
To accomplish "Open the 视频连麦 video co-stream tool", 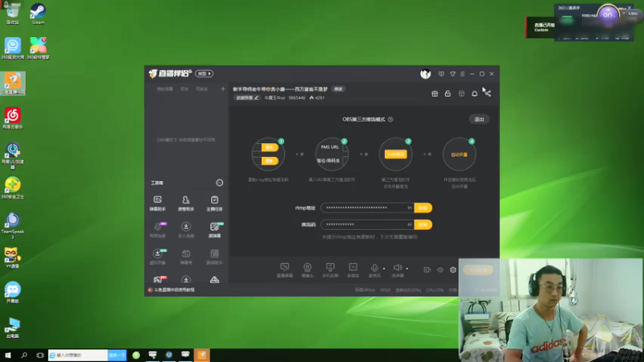I will pos(157,230).
